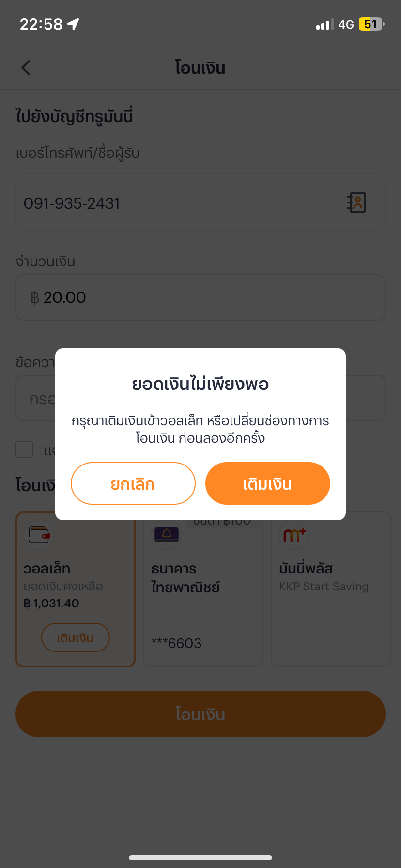
Task: Click ยกเลิก to dismiss the dialog
Action: [133, 483]
